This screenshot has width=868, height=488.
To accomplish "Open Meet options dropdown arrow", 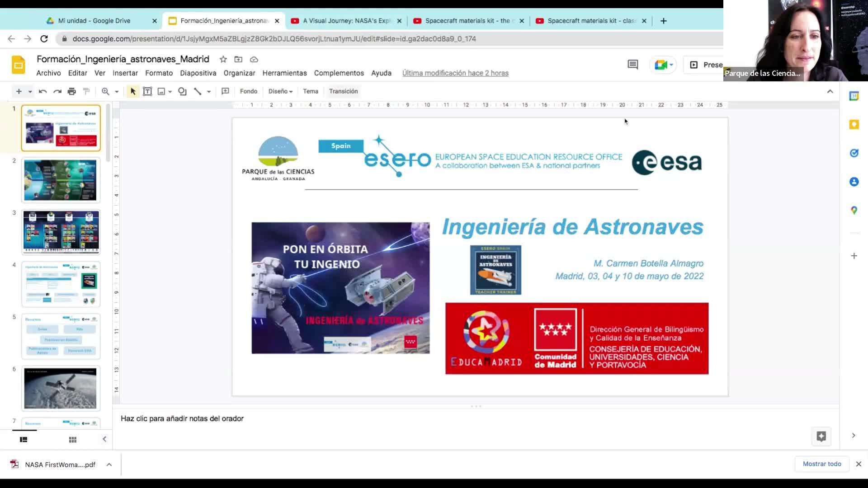I will tap(671, 65).
